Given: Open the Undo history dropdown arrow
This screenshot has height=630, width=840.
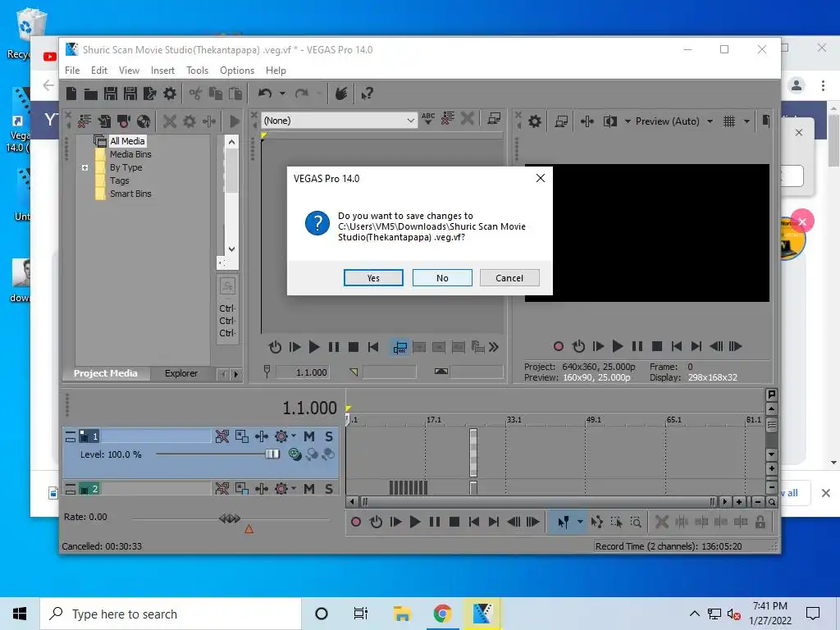Looking at the screenshot, I should 282,94.
